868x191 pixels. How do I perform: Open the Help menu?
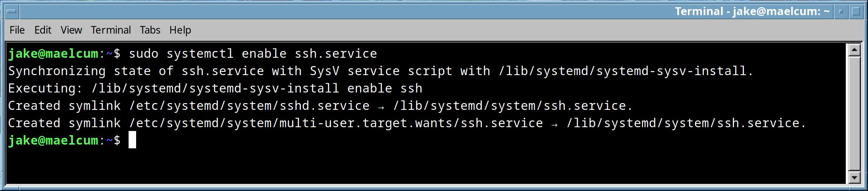(180, 30)
